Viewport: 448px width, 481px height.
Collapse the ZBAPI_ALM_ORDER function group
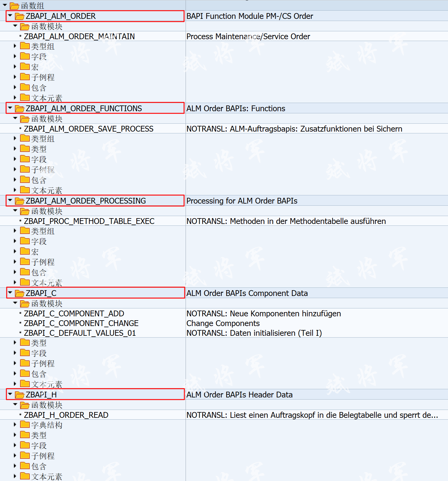10,15
